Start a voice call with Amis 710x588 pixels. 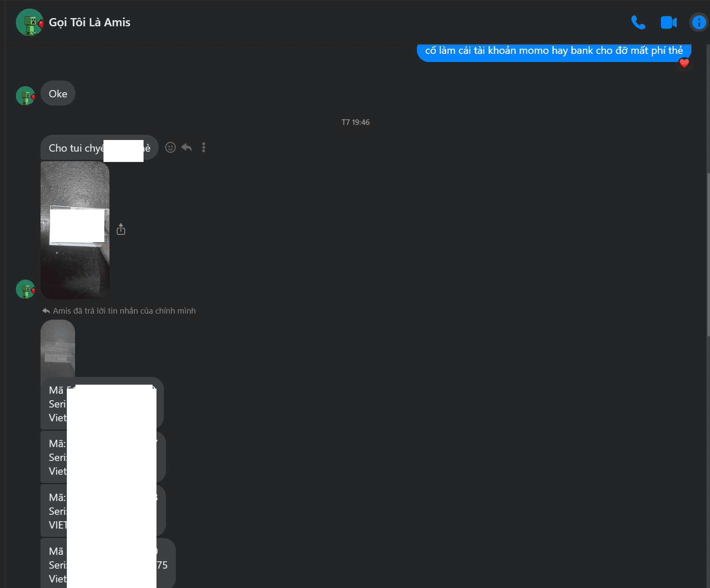[x=638, y=22]
